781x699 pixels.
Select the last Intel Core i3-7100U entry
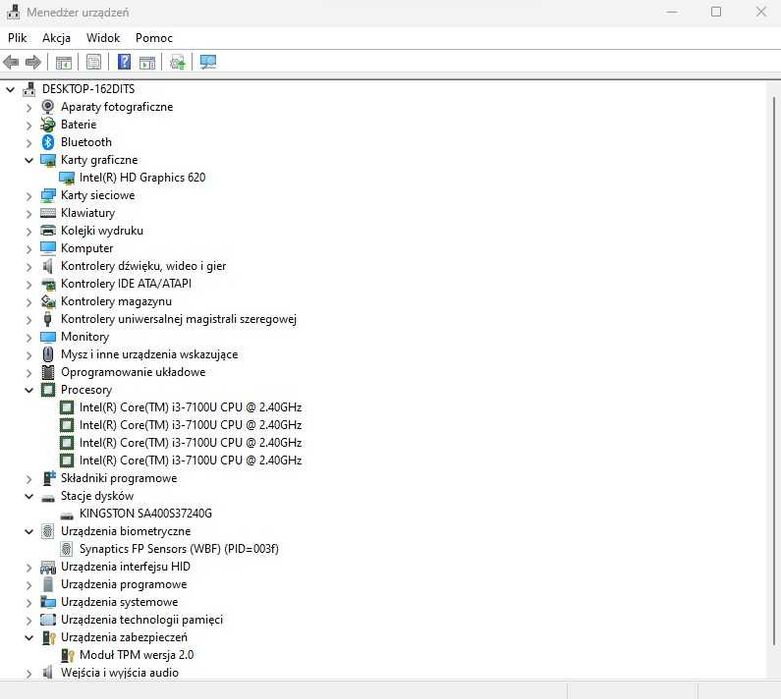[190, 460]
